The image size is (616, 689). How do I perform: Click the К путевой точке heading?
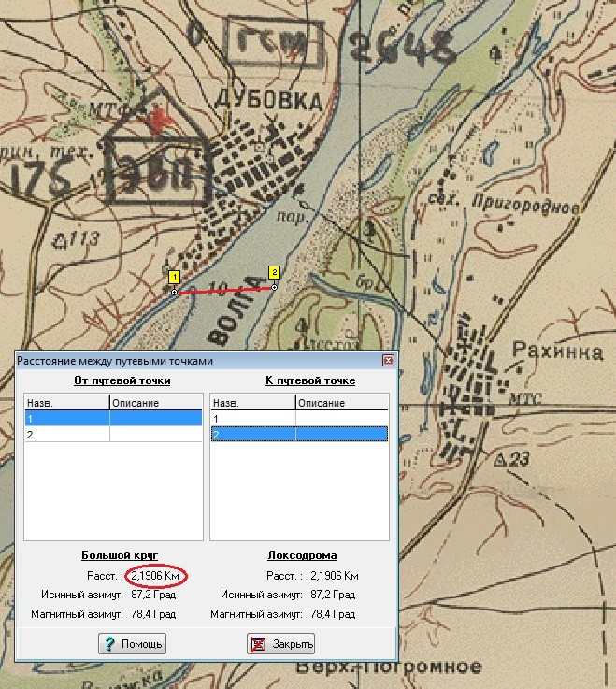pyautogui.click(x=310, y=380)
